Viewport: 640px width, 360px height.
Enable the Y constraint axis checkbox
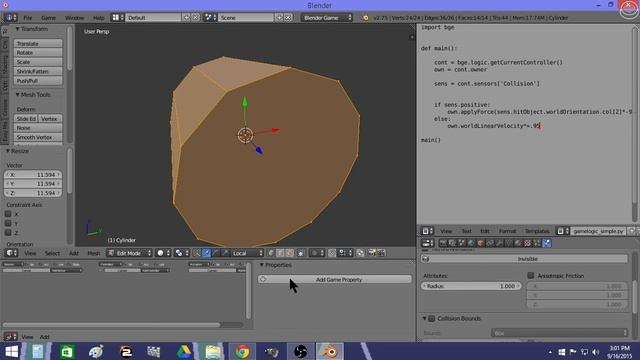point(8,223)
